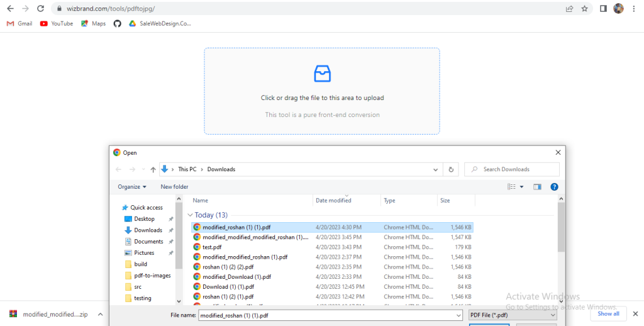Click the browser reload page icon

pyautogui.click(x=40, y=9)
